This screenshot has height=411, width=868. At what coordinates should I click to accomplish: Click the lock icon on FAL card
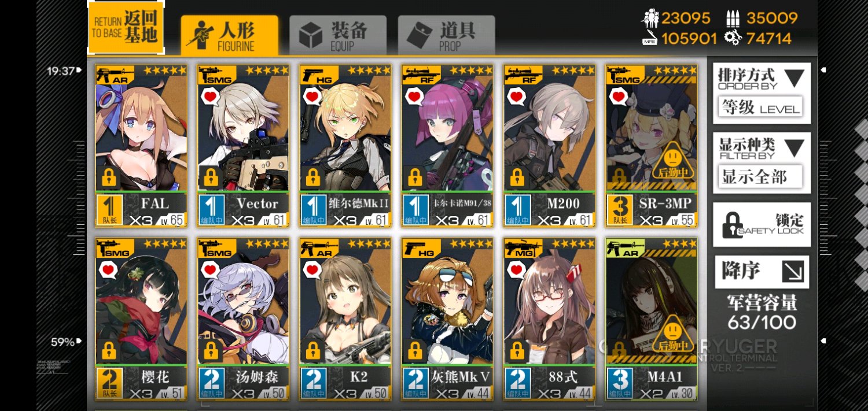click(x=109, y=177)
